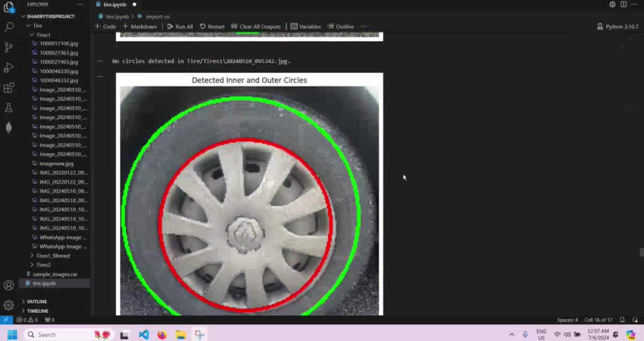Open editor more actions ellipsis at top right
The width and height of the screenshot is (644, 341).
tap(634, 5)
